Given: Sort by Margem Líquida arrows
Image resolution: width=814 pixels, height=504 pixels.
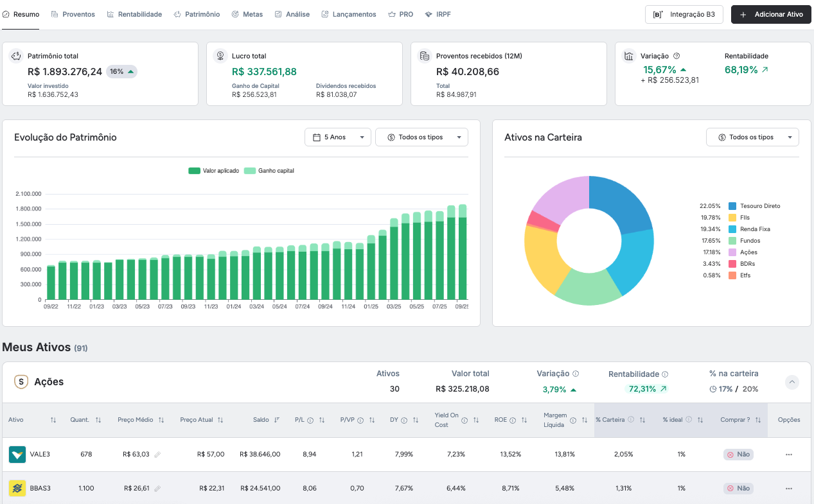Looking at the screenshot, I should click(x=585, y=420).
